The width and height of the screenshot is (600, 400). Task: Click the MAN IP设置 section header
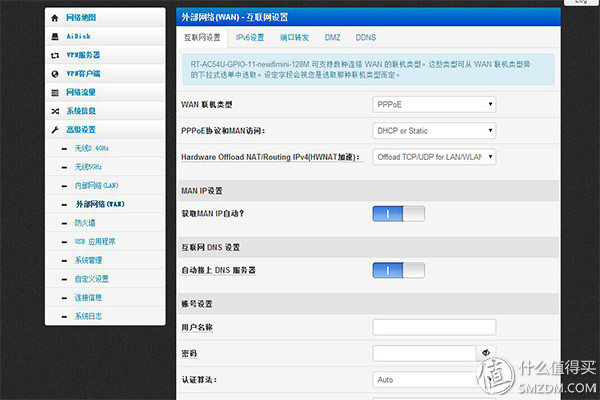pos(368,191)
